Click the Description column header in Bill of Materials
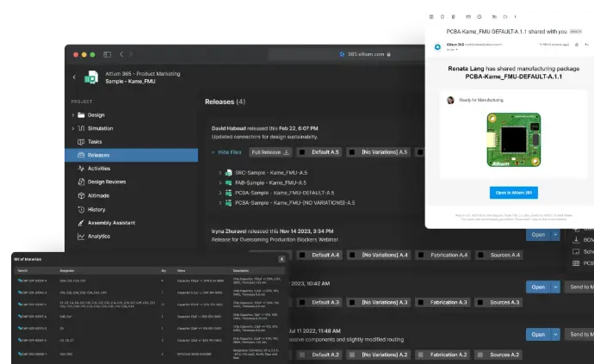 (241, 271)
